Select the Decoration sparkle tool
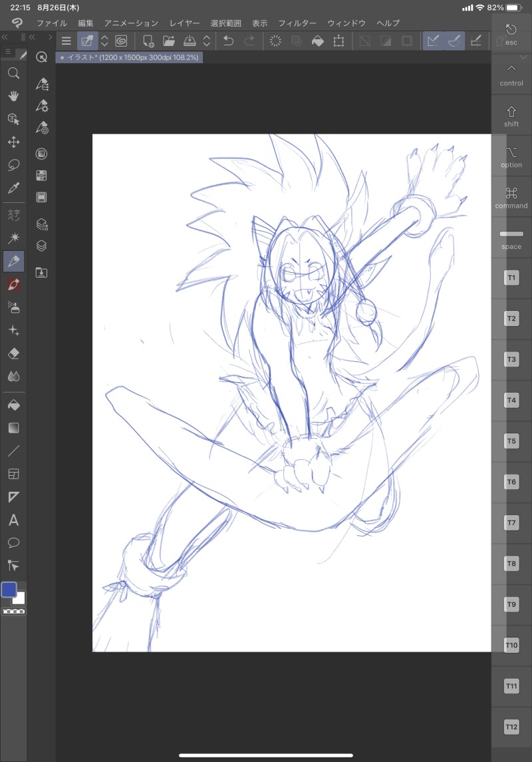Image resolution: width=532 pixels, height=762 pixels. pos(13,331)
